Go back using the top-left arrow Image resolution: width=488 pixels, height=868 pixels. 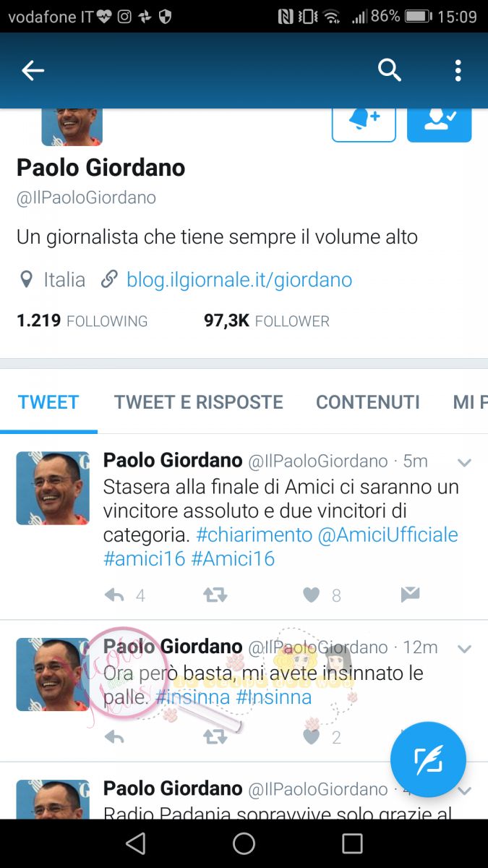pos(33,70)
